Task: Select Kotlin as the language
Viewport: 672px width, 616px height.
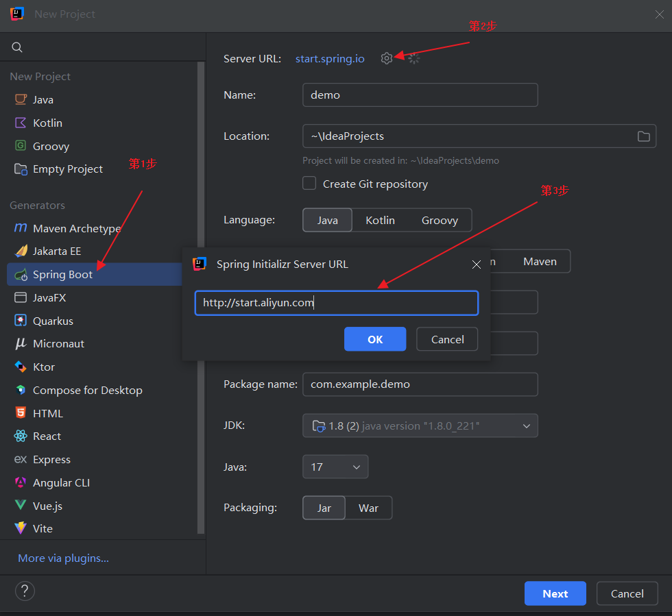Action: tap(380, 220)
